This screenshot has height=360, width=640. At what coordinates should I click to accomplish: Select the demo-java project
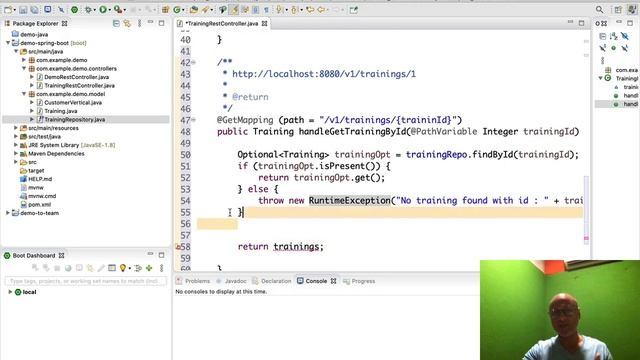click(x=34, y=34)
